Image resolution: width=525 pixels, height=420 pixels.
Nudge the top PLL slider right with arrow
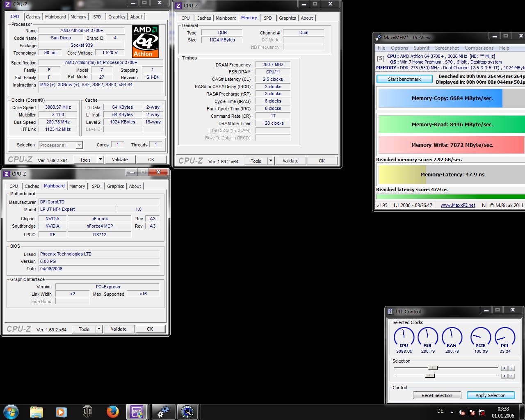coord(511,368)
